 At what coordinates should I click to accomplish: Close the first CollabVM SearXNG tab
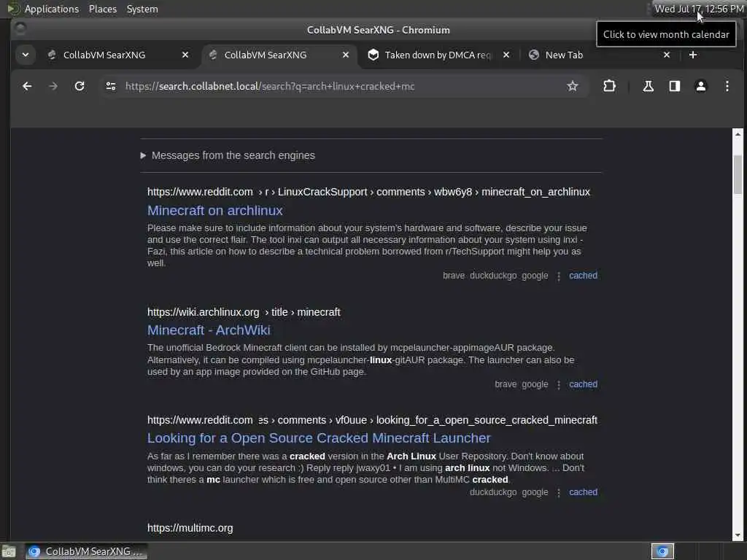coord(185,55)
